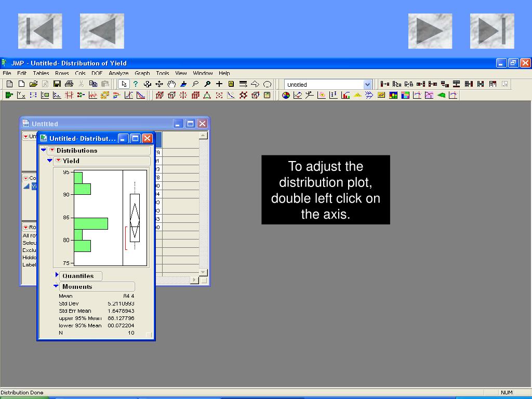The height and width of the screenshot is (399, 532).
Task: Click the Open file folder icon
Action: coord(33,84)
